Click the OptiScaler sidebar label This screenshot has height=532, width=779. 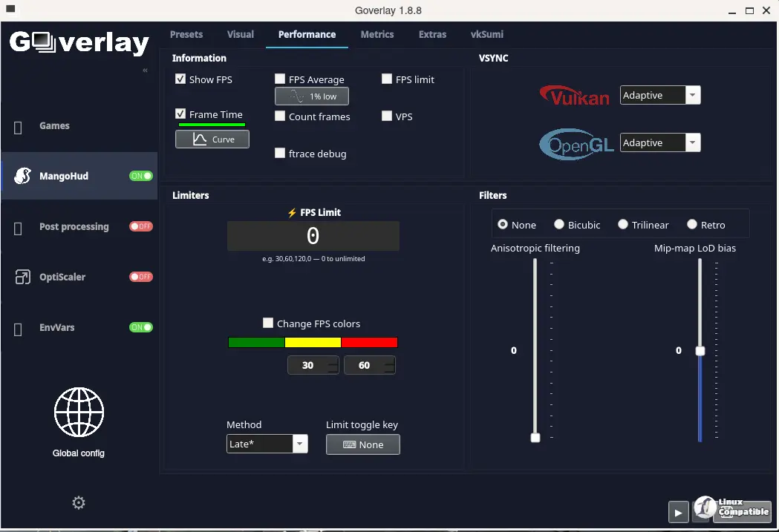[x=62, y=277]
